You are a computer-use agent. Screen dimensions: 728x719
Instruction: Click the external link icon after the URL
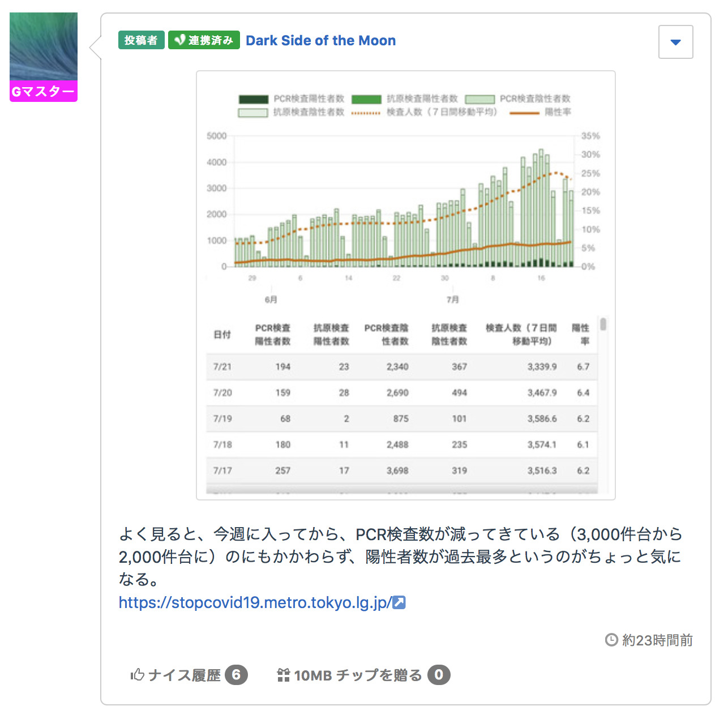click(399, 603)
